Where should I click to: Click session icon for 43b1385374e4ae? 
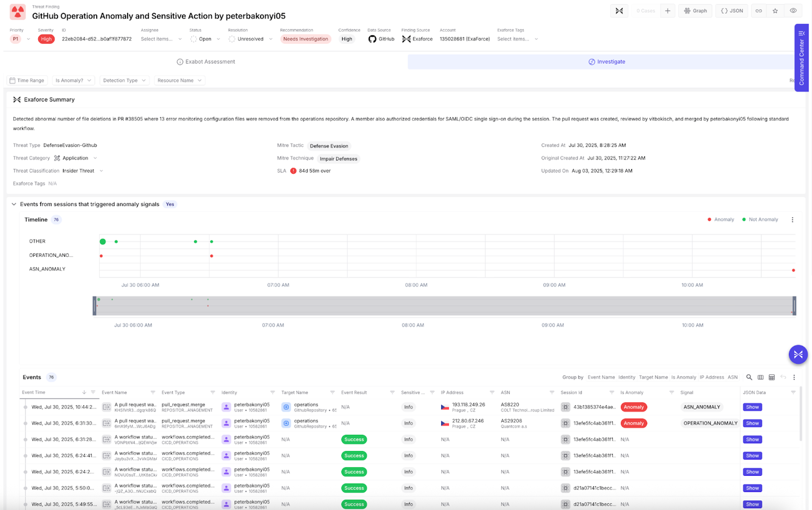565,407
